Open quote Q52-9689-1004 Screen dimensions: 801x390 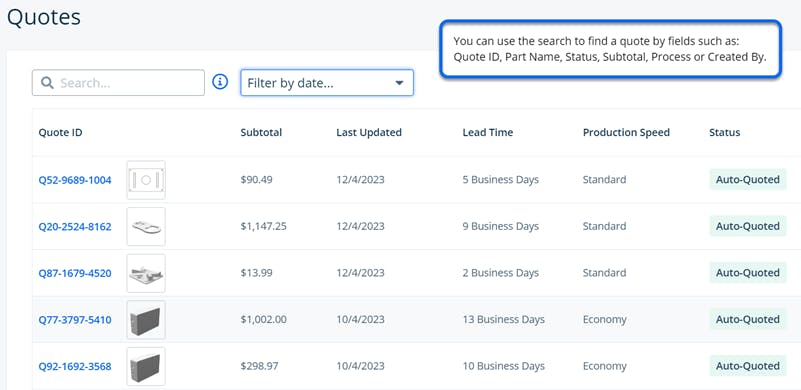pyautogui.click(x=75, y=180)
